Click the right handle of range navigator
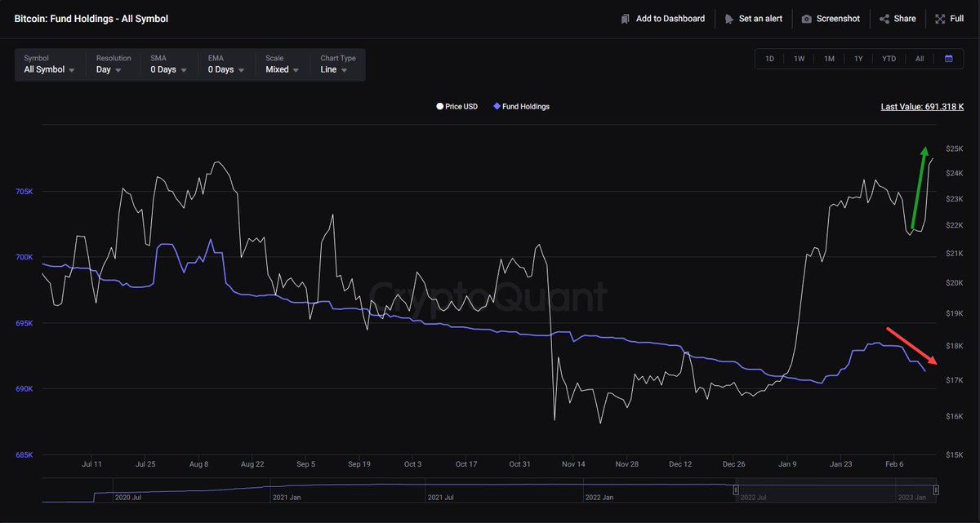Screen dimensions: 980x523 936,490
